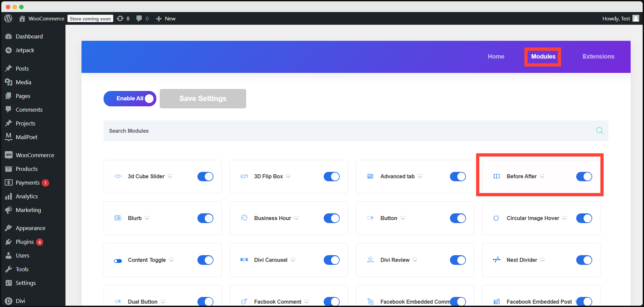Open the comments bubble icon in admin bar
The image size is (644, 307).
pyautogui.click(x=139, y=18)
